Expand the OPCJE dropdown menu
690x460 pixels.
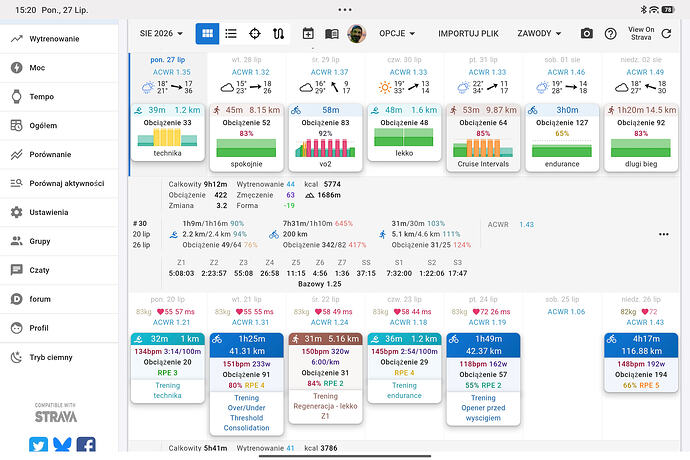[x=397, y=33]
